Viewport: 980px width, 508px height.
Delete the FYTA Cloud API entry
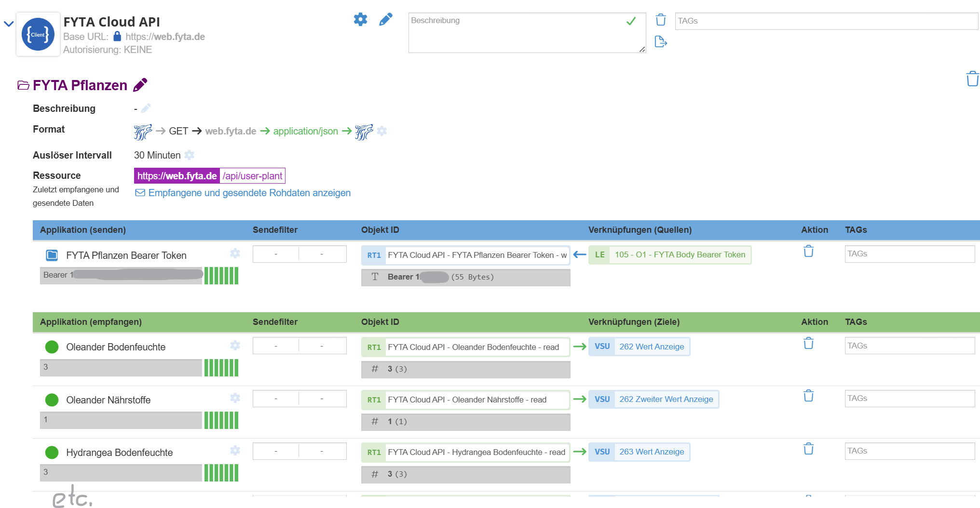tap(661, 20)
